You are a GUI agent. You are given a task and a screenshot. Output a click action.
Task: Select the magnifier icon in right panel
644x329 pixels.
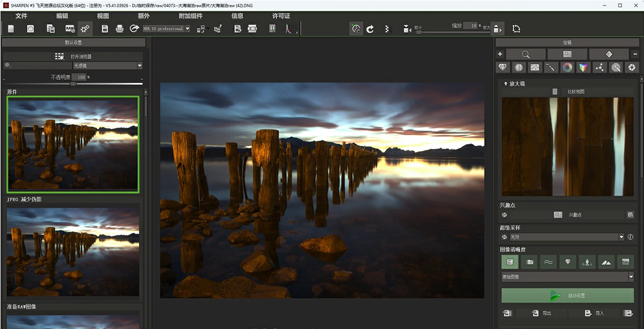tap(526, 54)
